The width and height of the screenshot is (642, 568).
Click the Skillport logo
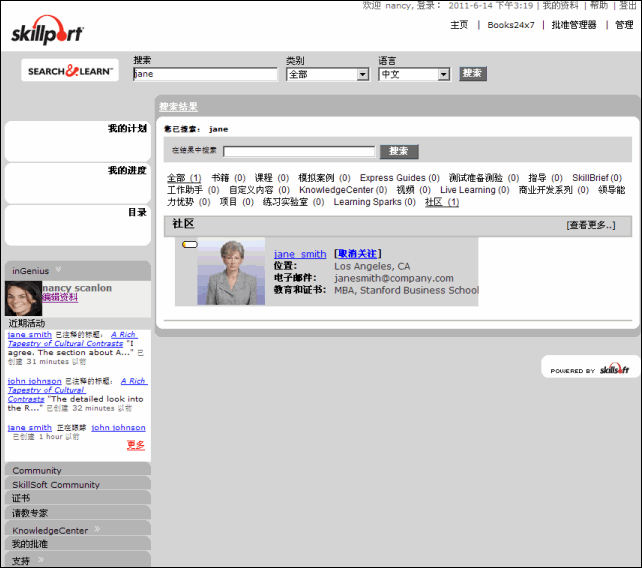pyautogui.click(x=47, y=30)
